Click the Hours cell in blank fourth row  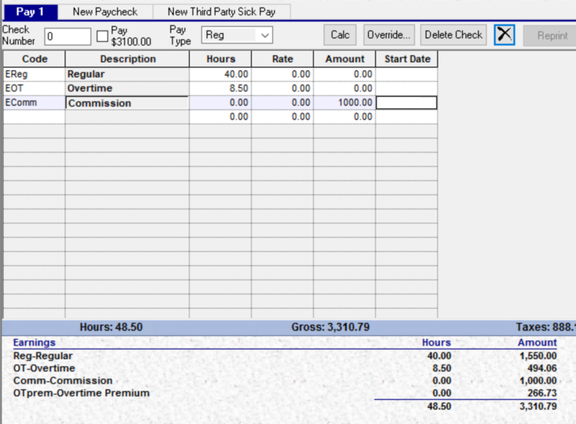[x=220, y=117]
